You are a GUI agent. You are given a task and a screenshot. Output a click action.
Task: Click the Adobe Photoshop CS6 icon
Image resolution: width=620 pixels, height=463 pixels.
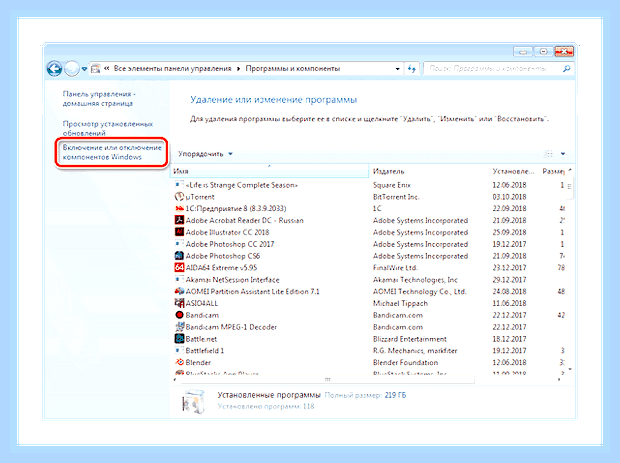pyautogui.click(x=179, y=256)
